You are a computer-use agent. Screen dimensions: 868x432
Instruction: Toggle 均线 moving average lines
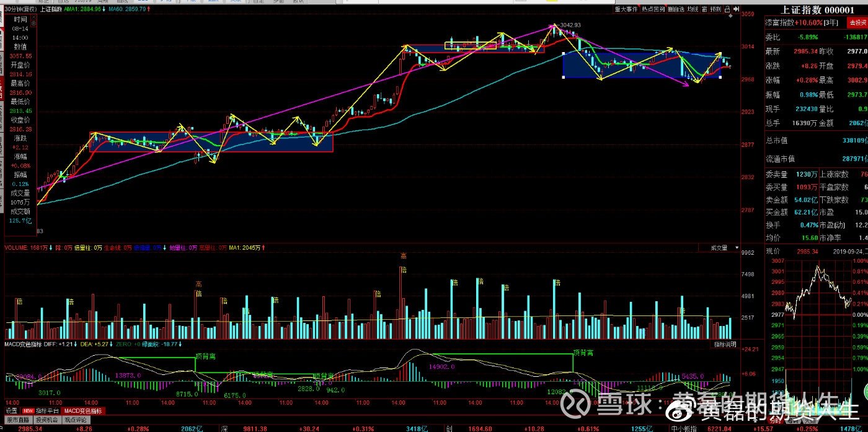coord(693,9)
